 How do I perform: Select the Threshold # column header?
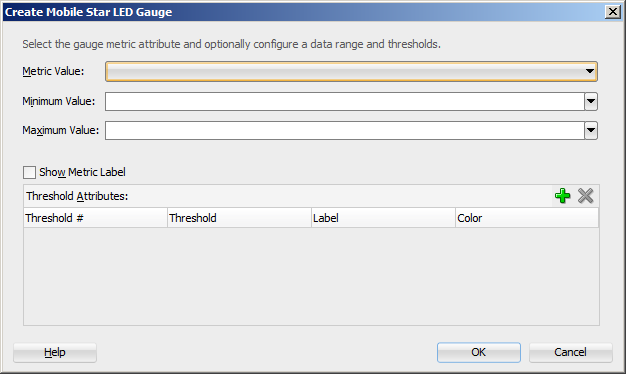(x=95, y=218)
